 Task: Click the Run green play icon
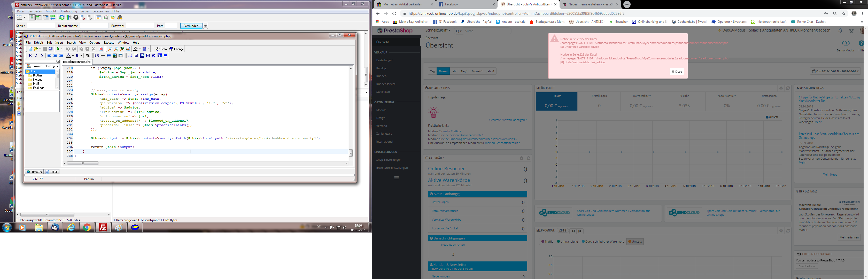pyautogui.click(x=58, y=49)
